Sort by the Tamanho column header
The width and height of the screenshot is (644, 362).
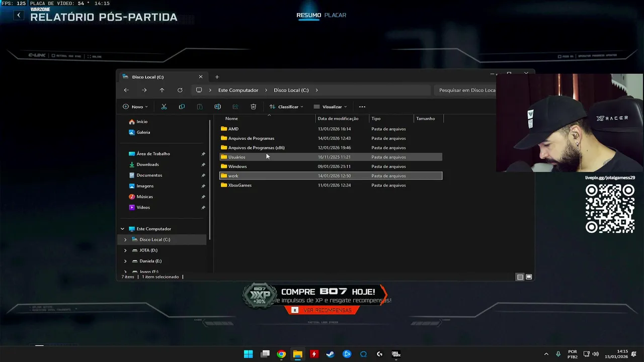coord(425,119)
